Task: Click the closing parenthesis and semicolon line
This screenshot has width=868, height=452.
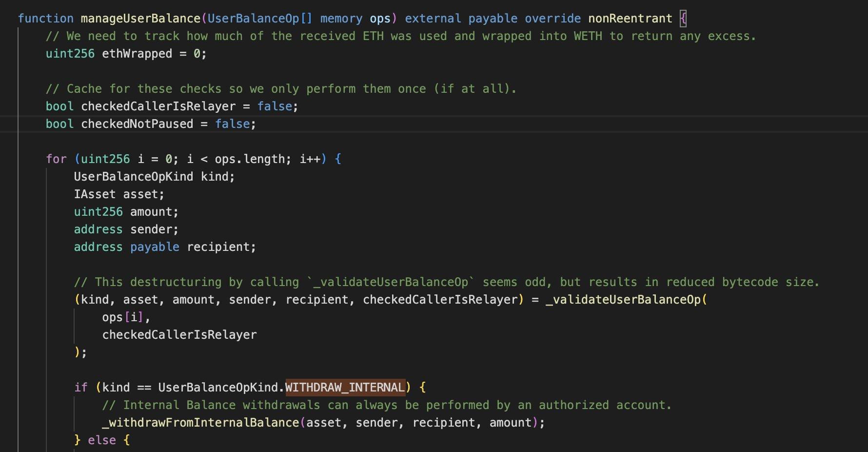Action: [80, 352]
